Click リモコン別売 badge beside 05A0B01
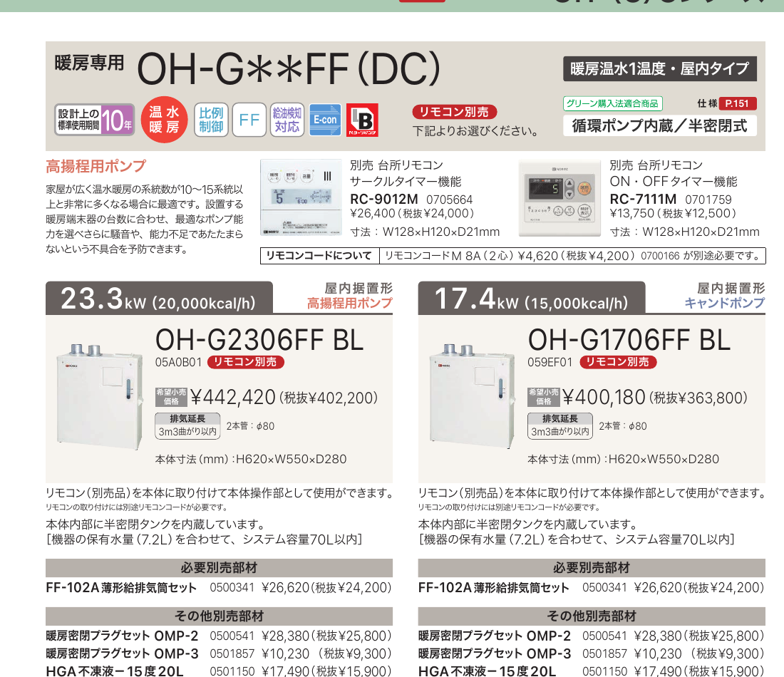Viewport: 784px width, 677px height. point(245,362)
